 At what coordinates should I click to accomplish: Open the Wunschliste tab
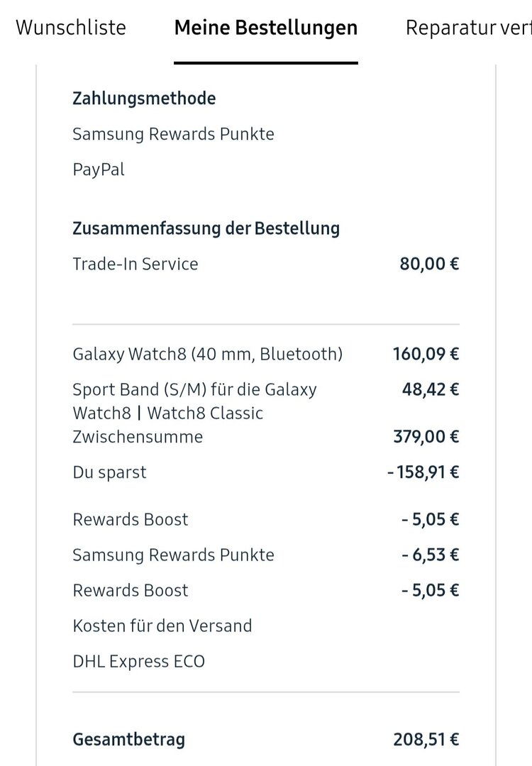pyautogui.click(x=71, y=28)
